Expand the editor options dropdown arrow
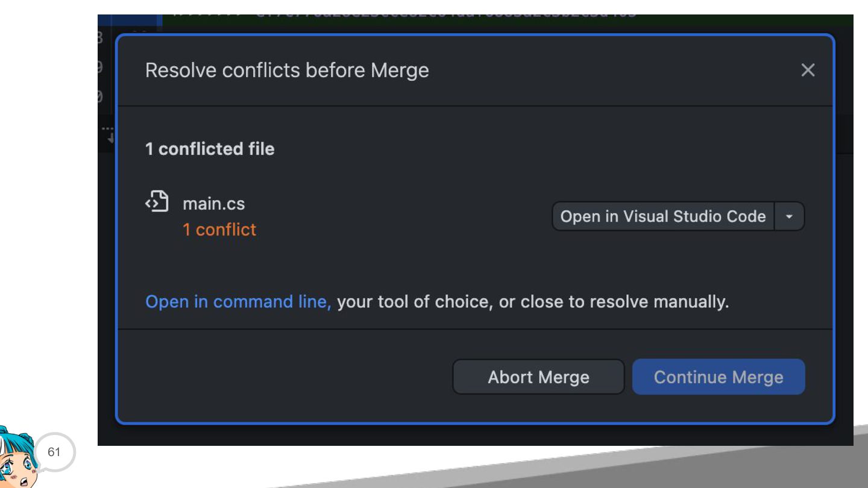The width and height of the screenshot is (868, 488). coord(790,216)
